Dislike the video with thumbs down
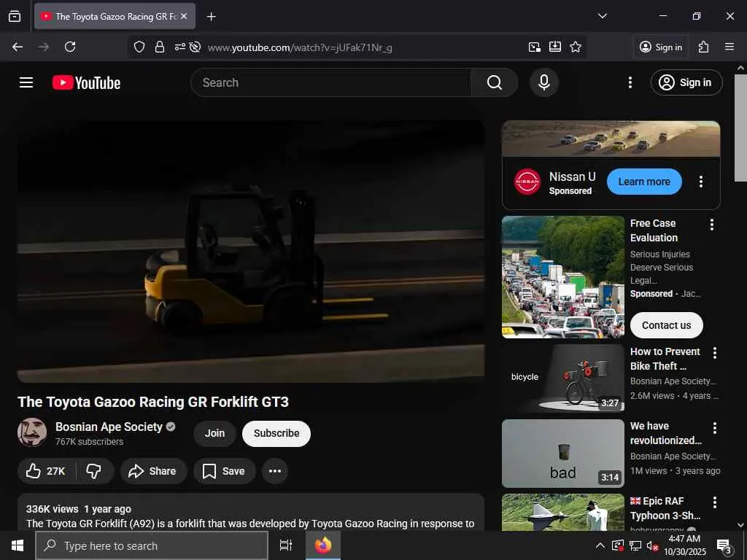This screenshot has height=560, width=747. [x=94, y=471]
